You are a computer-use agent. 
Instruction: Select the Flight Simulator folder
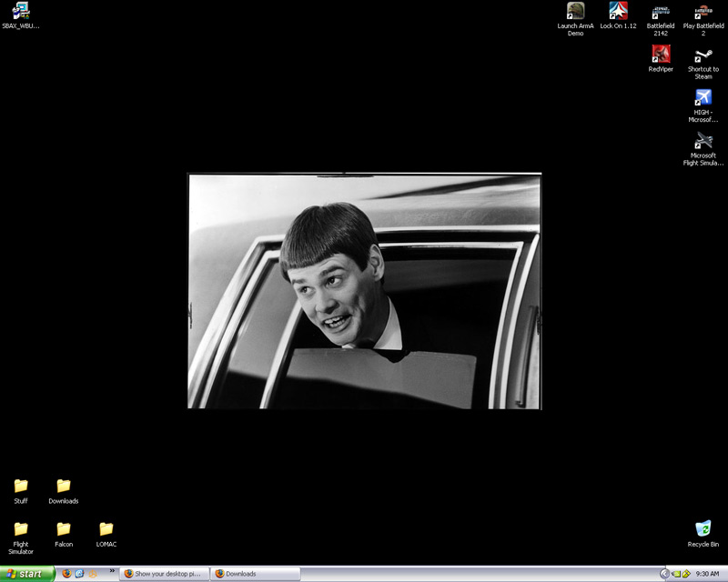point(20,538)
